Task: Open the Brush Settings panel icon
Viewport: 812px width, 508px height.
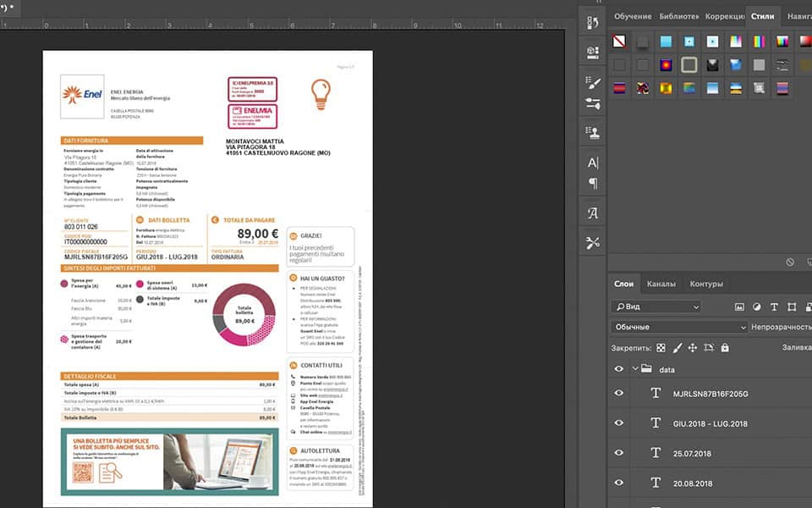Action: pyautogui.click(x=593, y=82)
